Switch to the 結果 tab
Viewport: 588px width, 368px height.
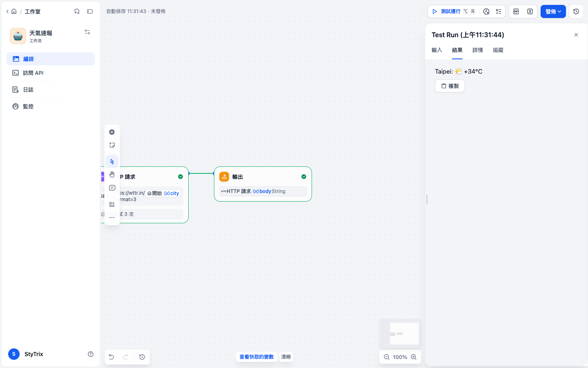click(x=457, y=50)
